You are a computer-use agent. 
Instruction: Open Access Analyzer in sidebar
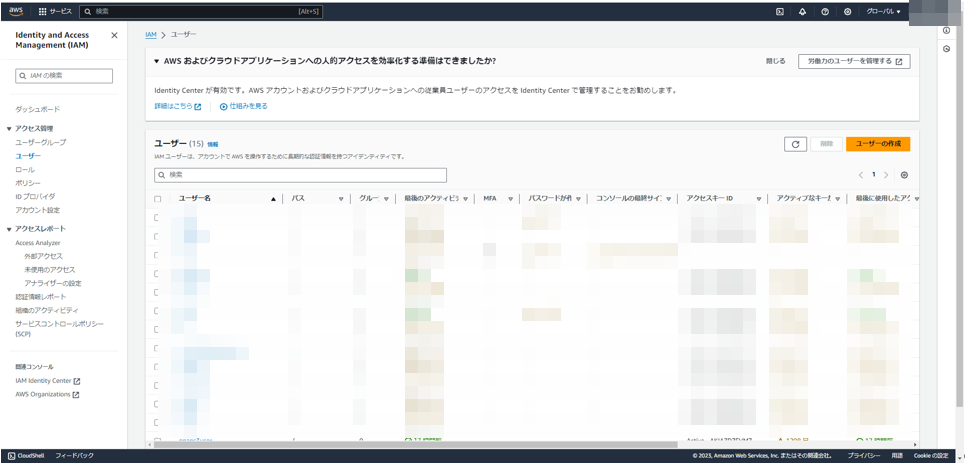click(38, 243)
